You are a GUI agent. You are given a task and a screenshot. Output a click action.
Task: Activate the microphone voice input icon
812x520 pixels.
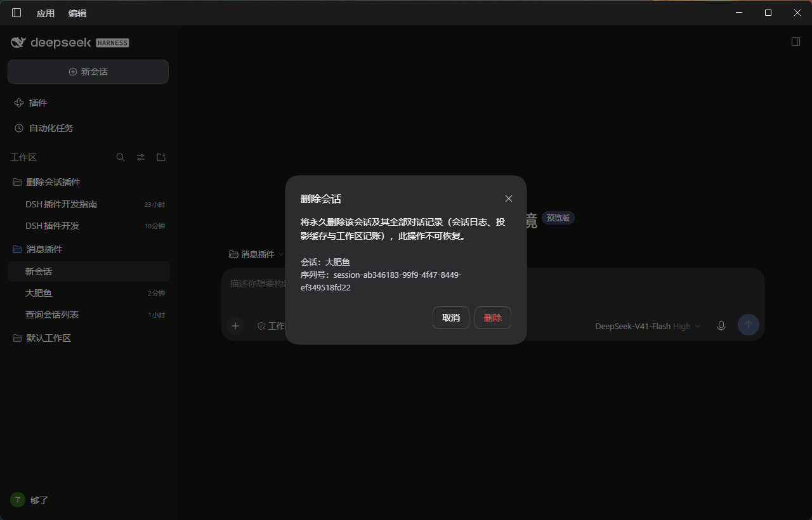(721, 326)
